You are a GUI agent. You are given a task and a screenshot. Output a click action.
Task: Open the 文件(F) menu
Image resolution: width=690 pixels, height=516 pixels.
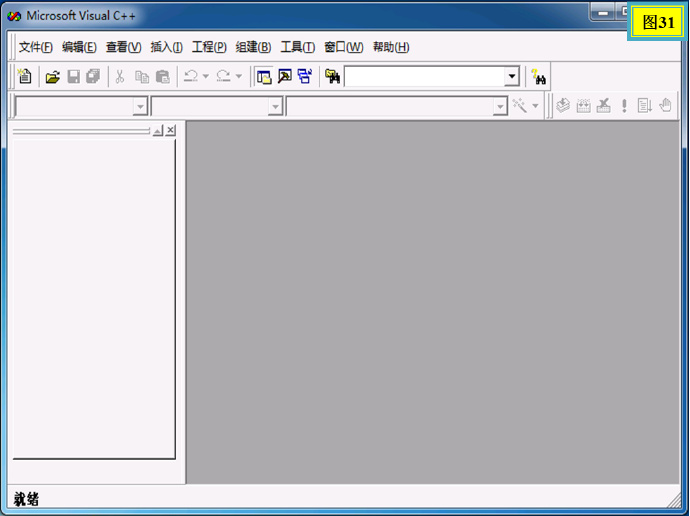point(36,47)
